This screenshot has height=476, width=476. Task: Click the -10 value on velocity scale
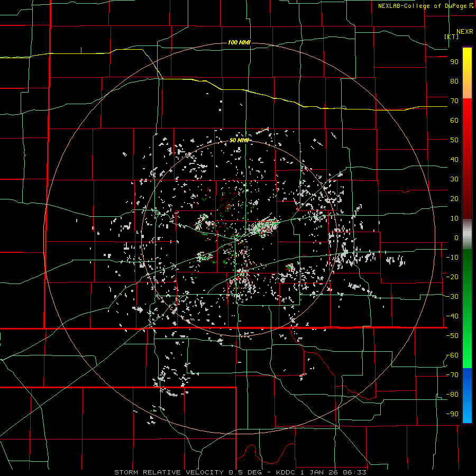[x=452, y=258]
